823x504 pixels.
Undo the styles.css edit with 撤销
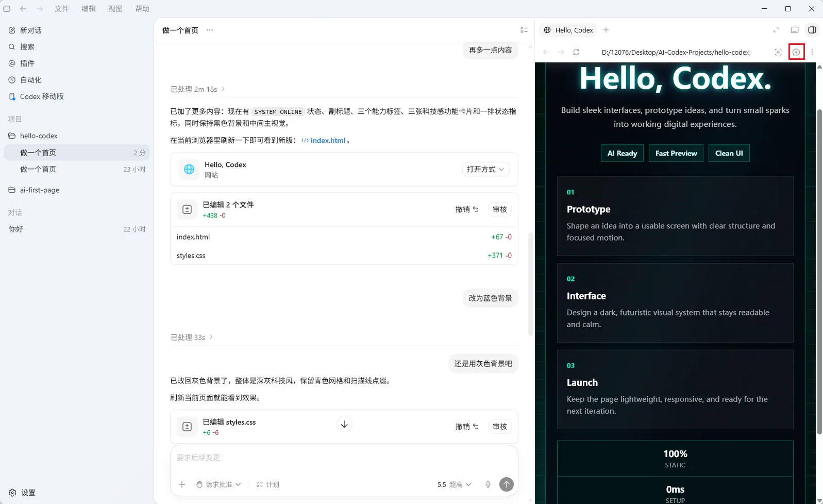tap(467, 426)
